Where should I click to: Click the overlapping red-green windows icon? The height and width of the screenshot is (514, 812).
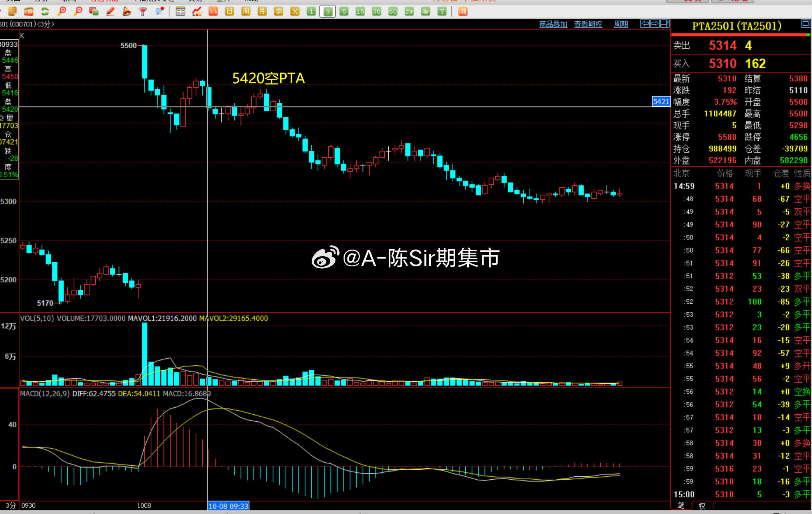(x=94, y=12)
